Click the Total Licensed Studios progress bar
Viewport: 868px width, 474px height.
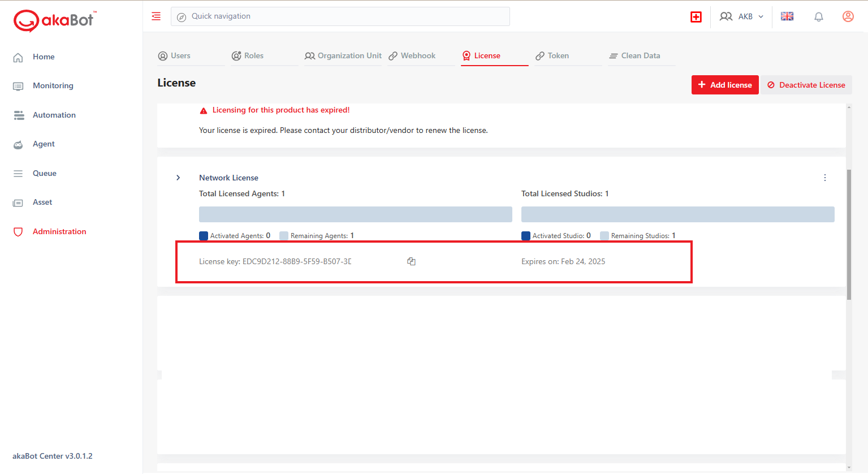[x=678, y=214]
